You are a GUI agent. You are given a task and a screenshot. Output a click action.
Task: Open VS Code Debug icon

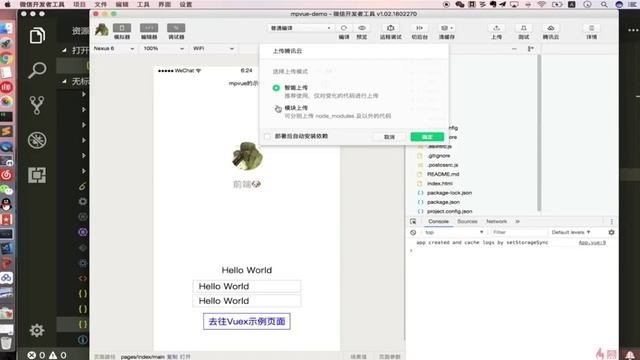[37, 140]
